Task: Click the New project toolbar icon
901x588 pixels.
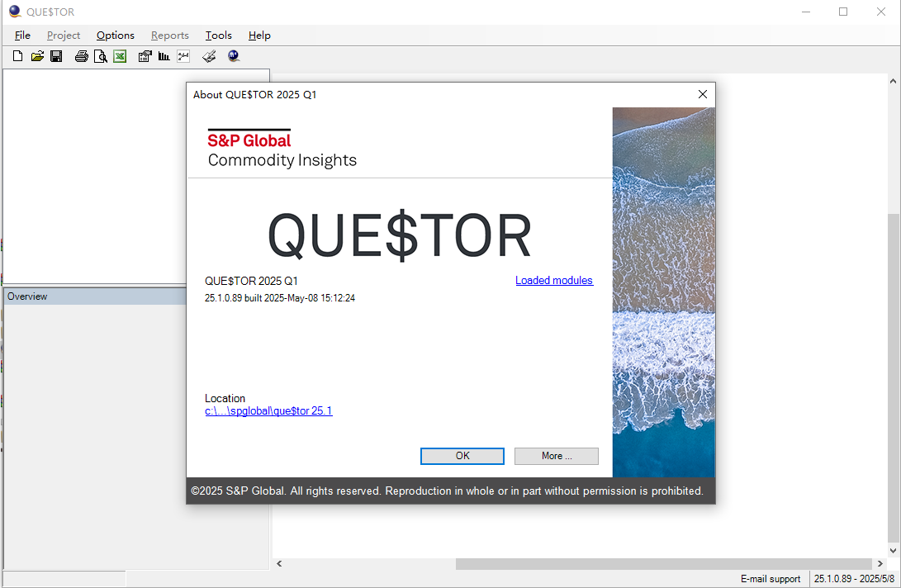Action: coord(17,56)
